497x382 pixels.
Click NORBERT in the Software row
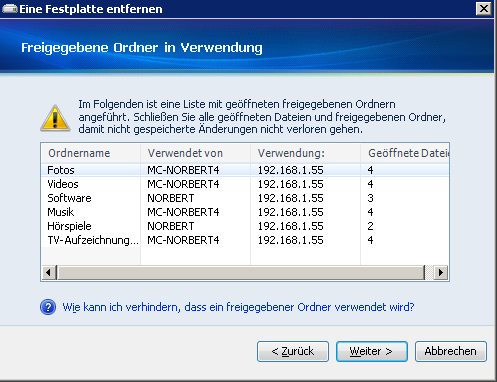click(171, 198)
